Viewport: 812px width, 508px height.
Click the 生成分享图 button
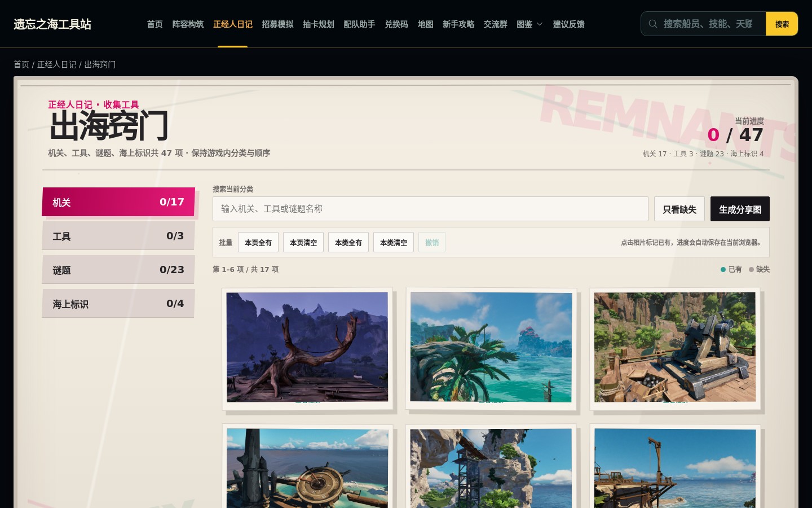click(740, 209)
